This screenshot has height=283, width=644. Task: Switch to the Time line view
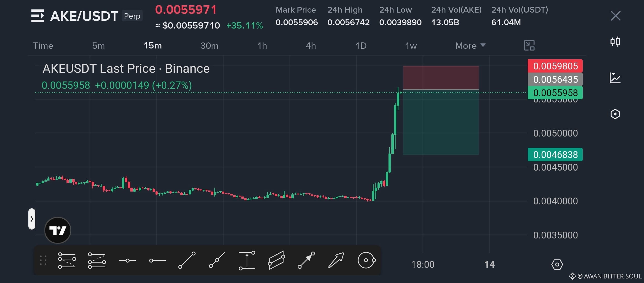pos(43,46)
